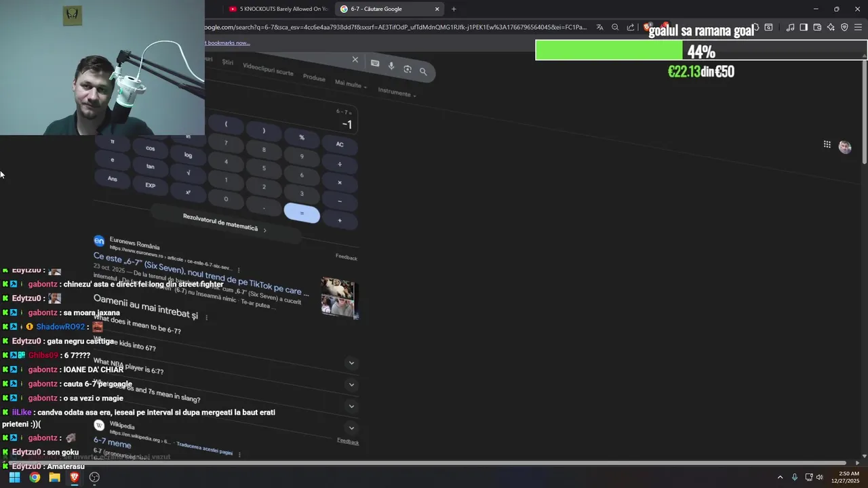Close the 6-7 Căutare Google tab

(437, 9)
